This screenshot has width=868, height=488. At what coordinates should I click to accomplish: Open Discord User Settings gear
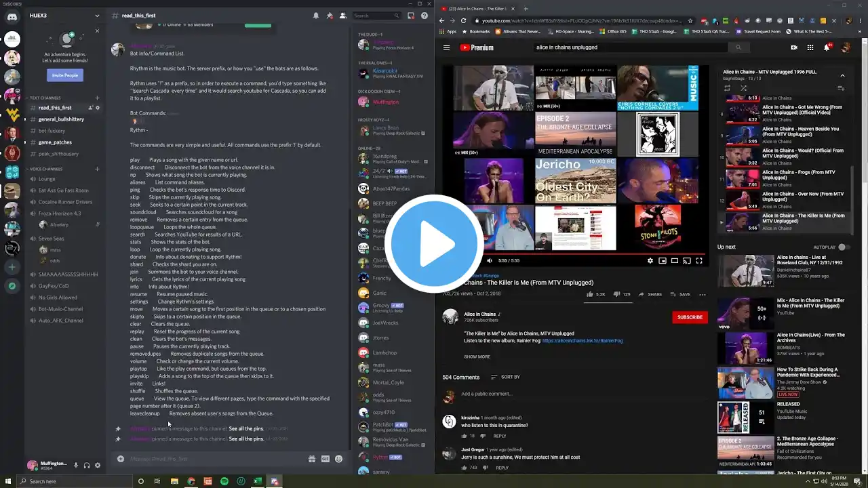point(98,466)
